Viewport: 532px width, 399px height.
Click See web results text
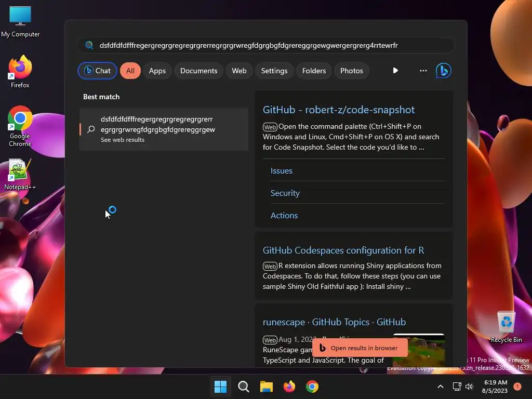click(123, 140)
